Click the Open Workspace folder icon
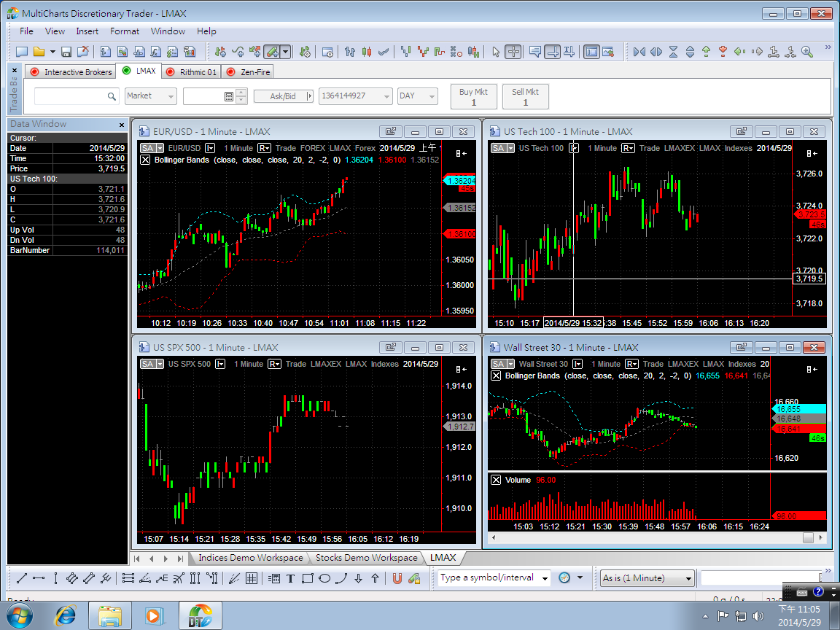 (39, 52)
